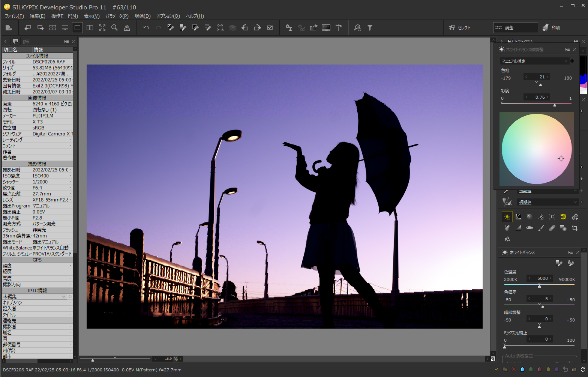The image size is (588, 377).
Task: Open the lower 初期値 taste dropdown
Action: 547,202
